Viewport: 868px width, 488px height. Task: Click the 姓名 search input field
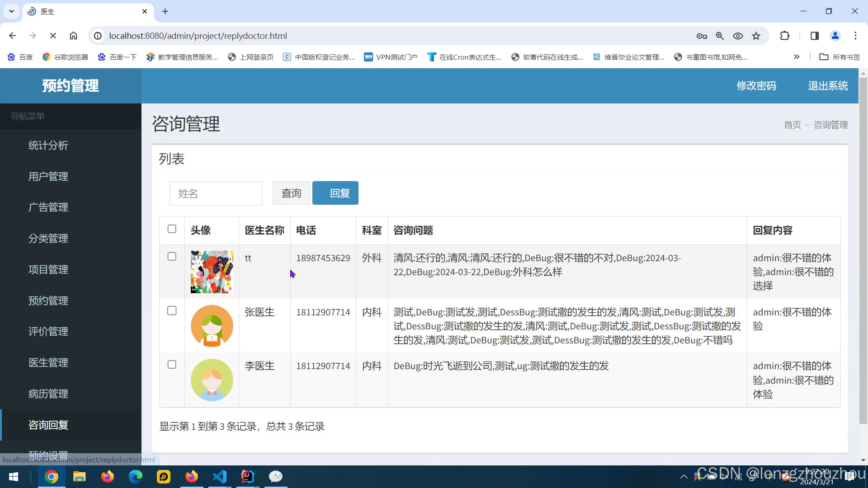click(216, 193)
